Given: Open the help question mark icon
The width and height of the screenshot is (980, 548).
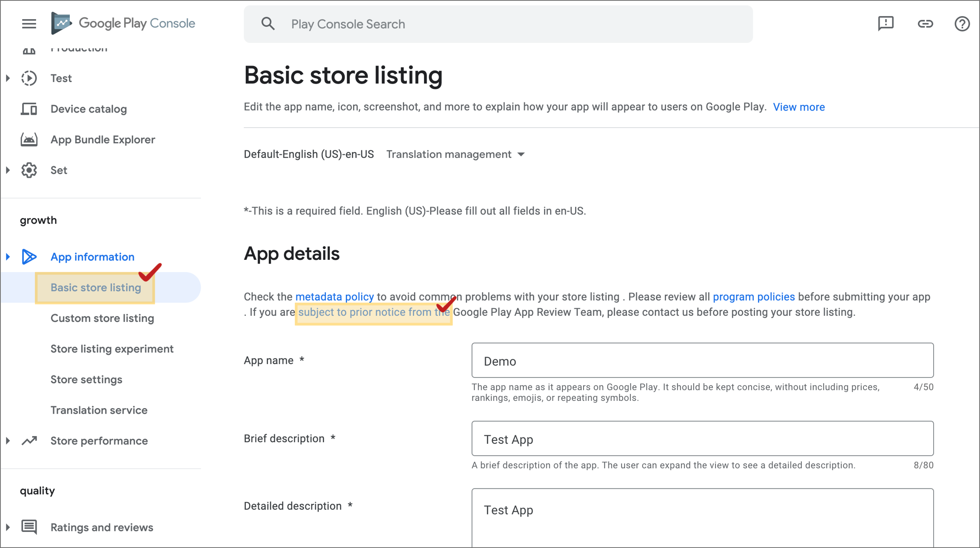Looking at the screenshot, I should pyautogui.click(x=962, y=24).
